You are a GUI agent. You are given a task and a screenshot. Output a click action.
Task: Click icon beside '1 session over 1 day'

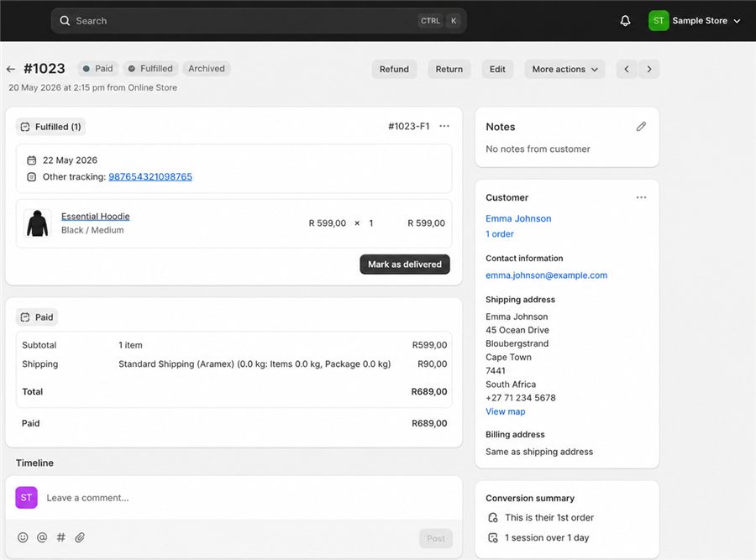493,538
